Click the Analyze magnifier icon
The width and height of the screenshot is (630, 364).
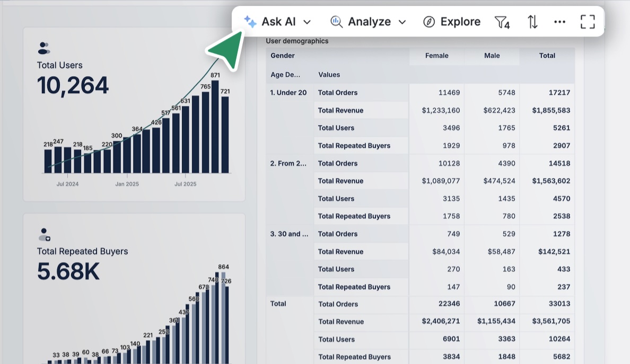point(335,22)
